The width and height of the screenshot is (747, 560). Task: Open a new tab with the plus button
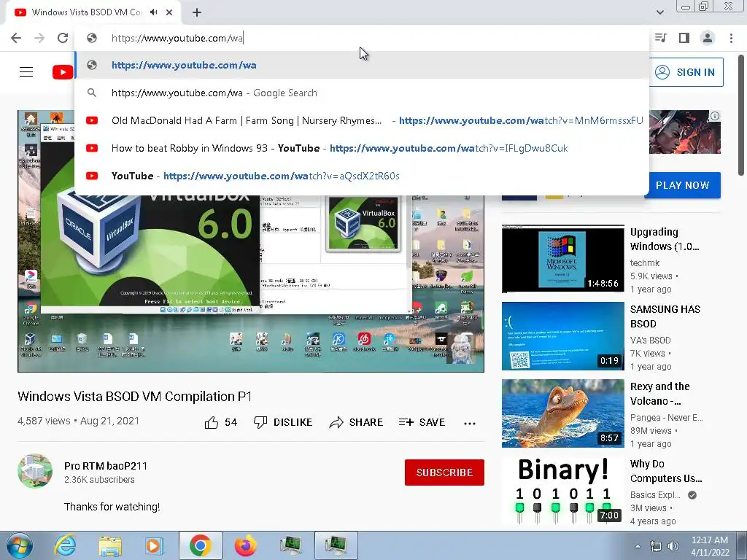click(197, 12)
